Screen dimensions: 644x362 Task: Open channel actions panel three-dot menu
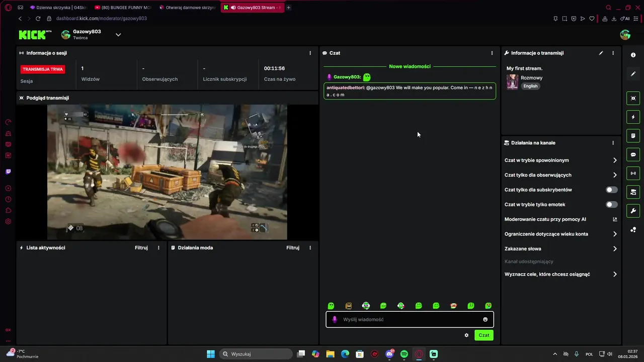613,143
